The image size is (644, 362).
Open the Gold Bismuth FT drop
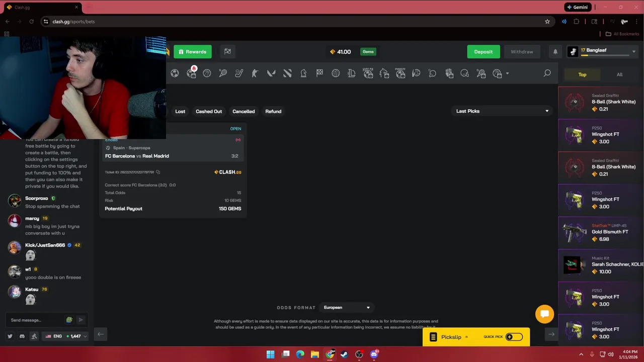(601, 232)
